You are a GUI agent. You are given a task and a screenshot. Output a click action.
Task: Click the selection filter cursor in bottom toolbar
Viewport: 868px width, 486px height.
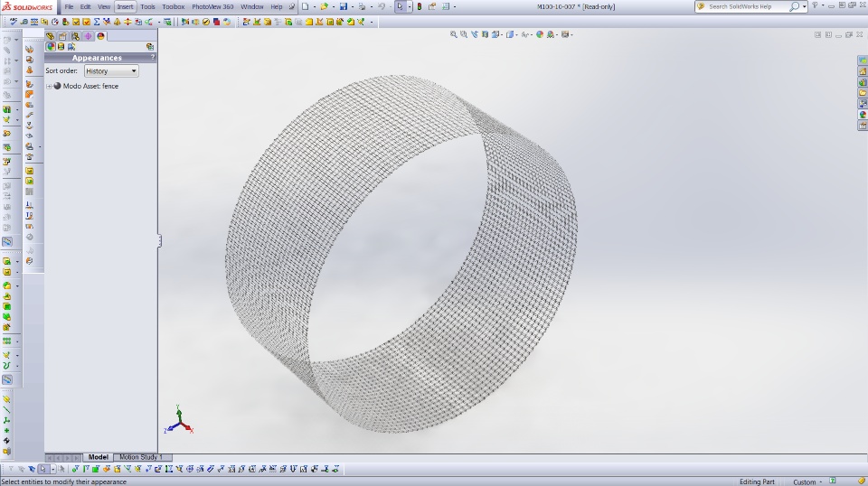point(42,470)
